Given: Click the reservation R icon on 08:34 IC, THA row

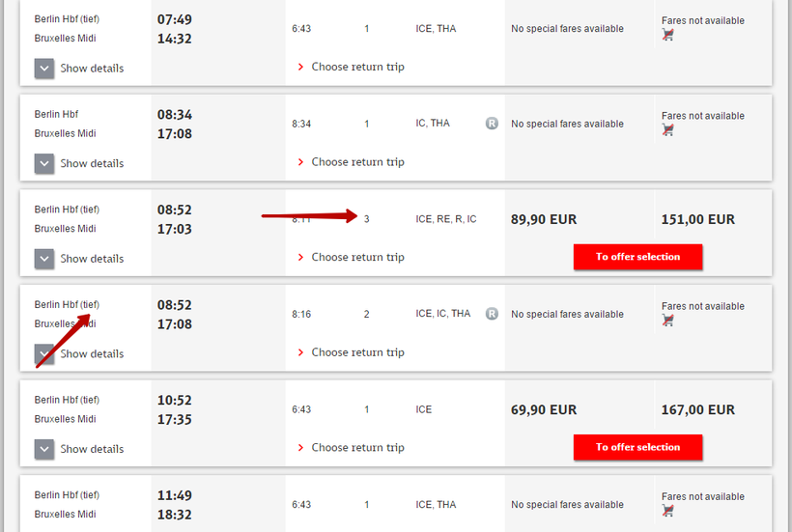Looking at the screenshot, I should [x=492, y=124].
